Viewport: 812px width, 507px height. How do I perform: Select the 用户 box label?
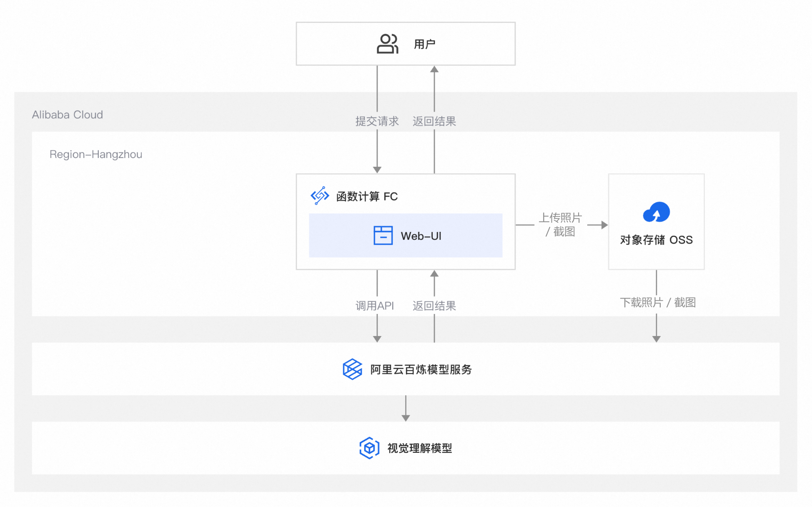click(424, 44)
